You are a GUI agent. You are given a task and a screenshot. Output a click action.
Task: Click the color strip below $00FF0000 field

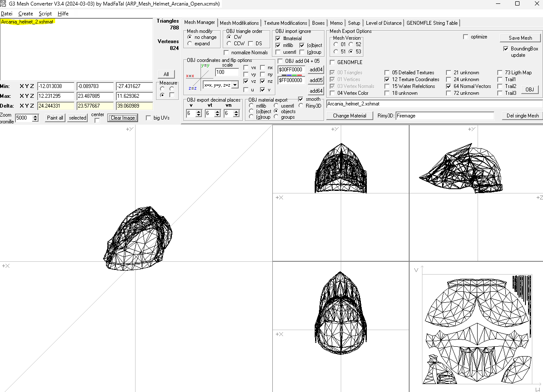[x=291, y=75]
